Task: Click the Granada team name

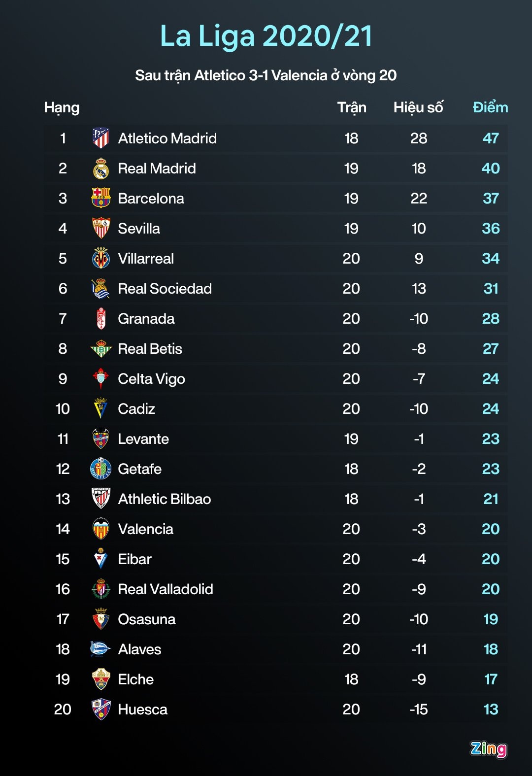Action: (146, 319)
